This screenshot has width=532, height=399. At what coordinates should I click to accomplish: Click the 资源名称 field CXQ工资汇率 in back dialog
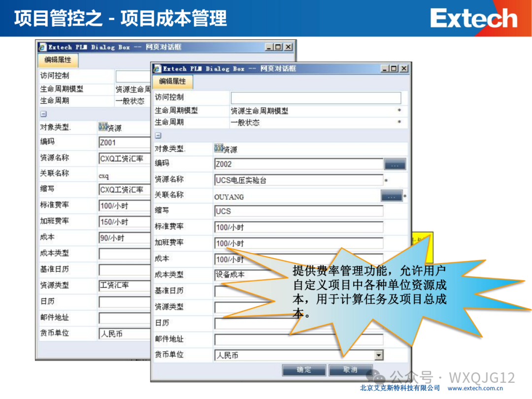[124, 159]
